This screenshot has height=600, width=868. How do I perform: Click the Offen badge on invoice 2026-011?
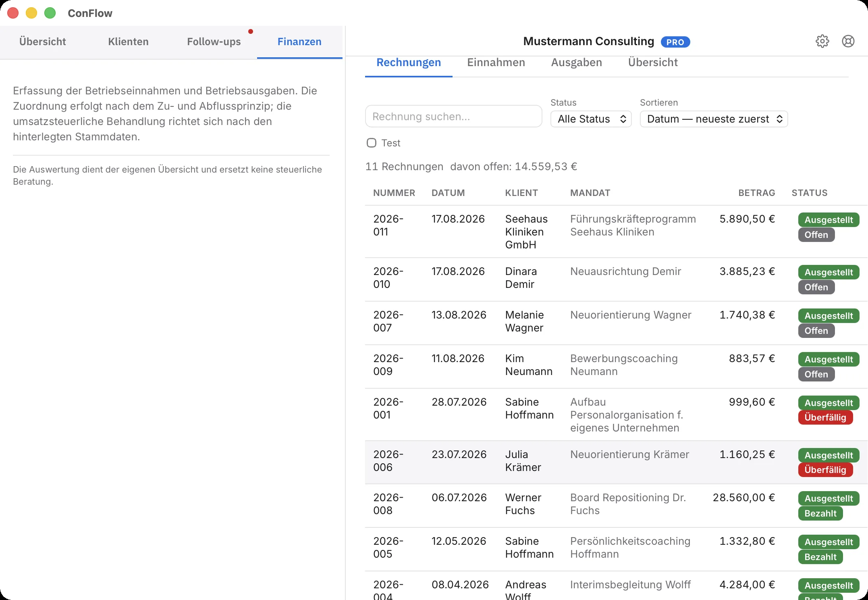pos(816,235)
